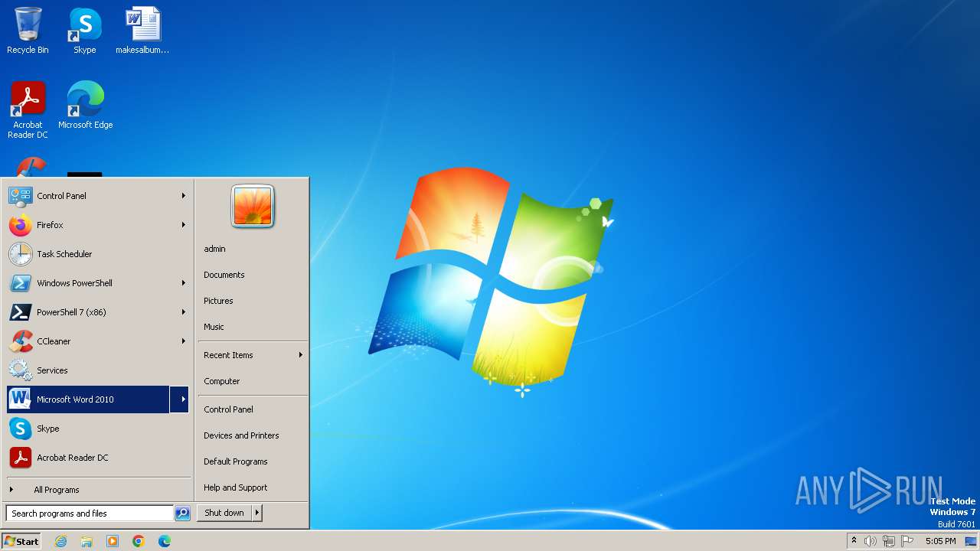Open Shut down options arrow

click(257, 513)
